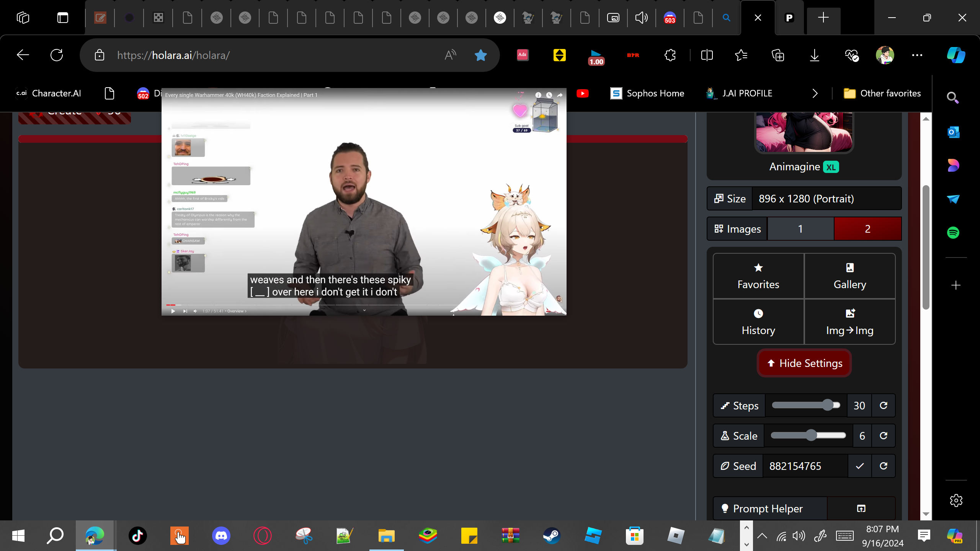Open the YouTube favorite in the bookmarks bar
The height and width of the screenshot is (551, 980).
[x=583, y=93]
